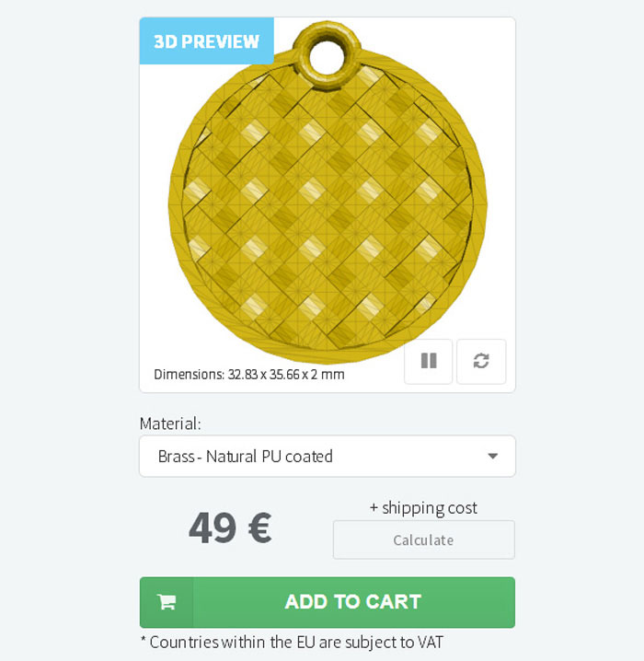Pause the 3D preview rotation
The width and height of the screenshot is (644, 661).
[x=428, y=361]
